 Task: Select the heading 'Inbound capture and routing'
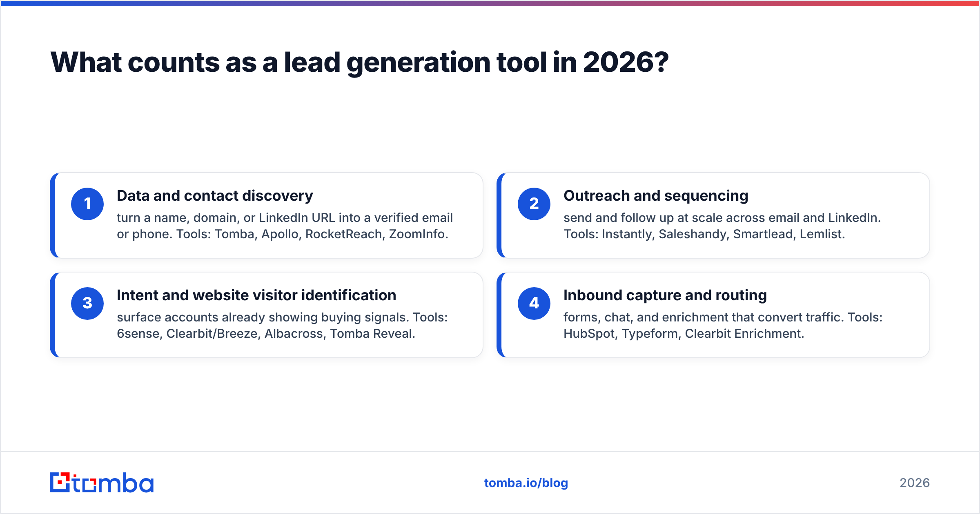point(665,295)
